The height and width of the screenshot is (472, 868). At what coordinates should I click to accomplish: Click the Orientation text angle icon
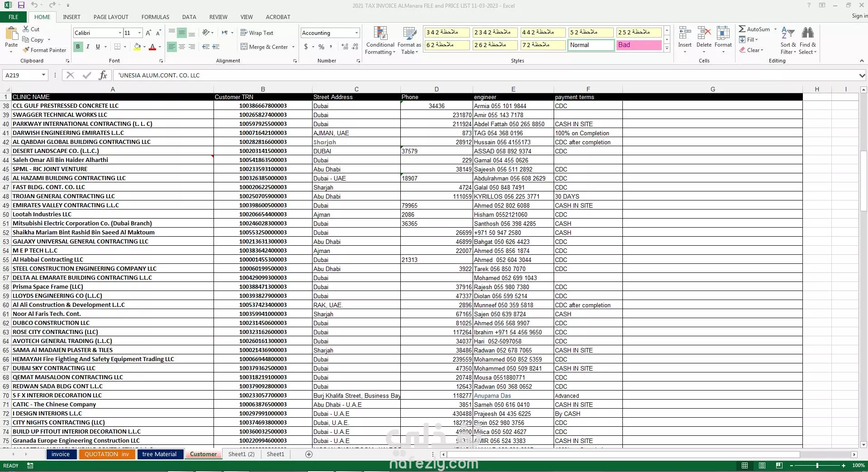tap(206, 33)
